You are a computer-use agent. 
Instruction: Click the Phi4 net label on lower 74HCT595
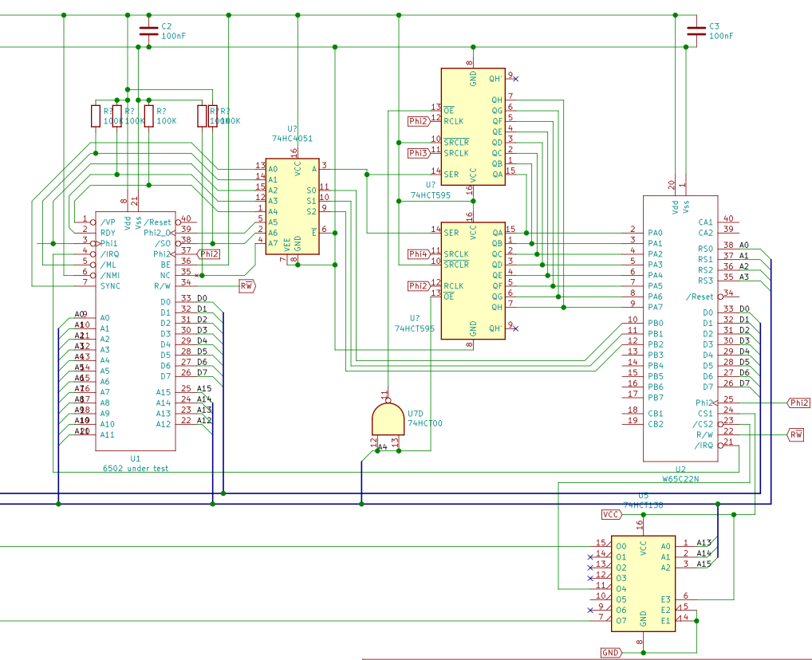418,253
